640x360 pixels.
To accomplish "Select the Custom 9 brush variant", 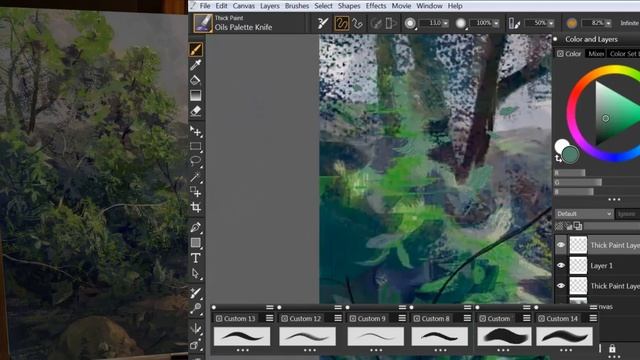I will (376, 336).
